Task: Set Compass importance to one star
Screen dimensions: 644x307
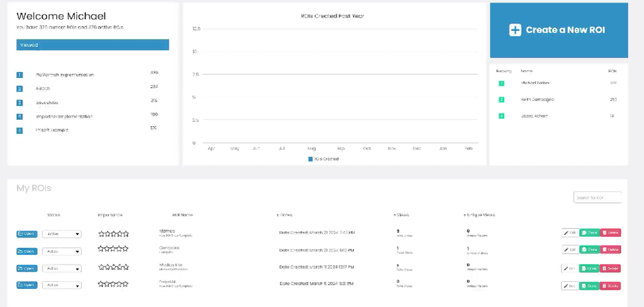Action: point(101,248)
